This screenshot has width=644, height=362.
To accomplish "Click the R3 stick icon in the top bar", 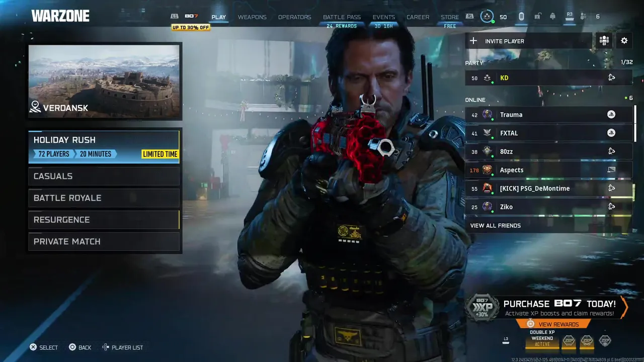I will pos(570,17).
